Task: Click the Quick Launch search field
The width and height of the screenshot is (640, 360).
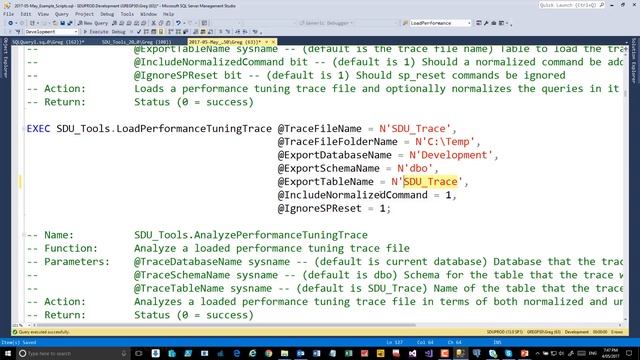Action: (571, 5)
